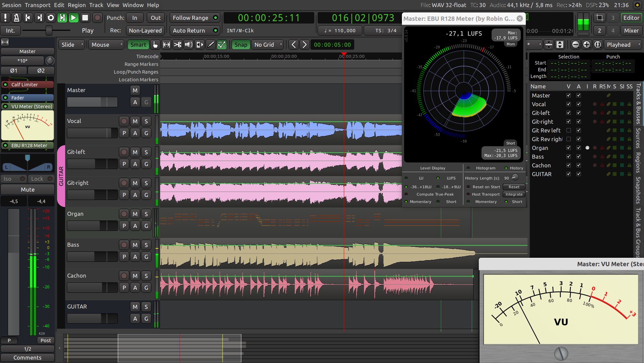This screenshot has height=363, width=644.
Task: Solo the Vocal track
Action: coord(146,121)
